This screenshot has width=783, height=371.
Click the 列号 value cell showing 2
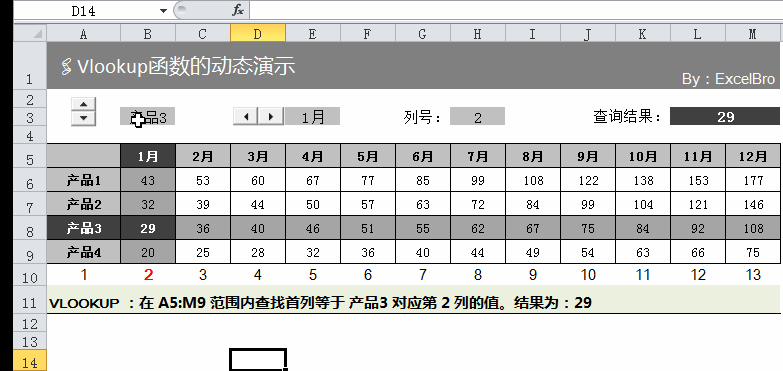[477, 117]
